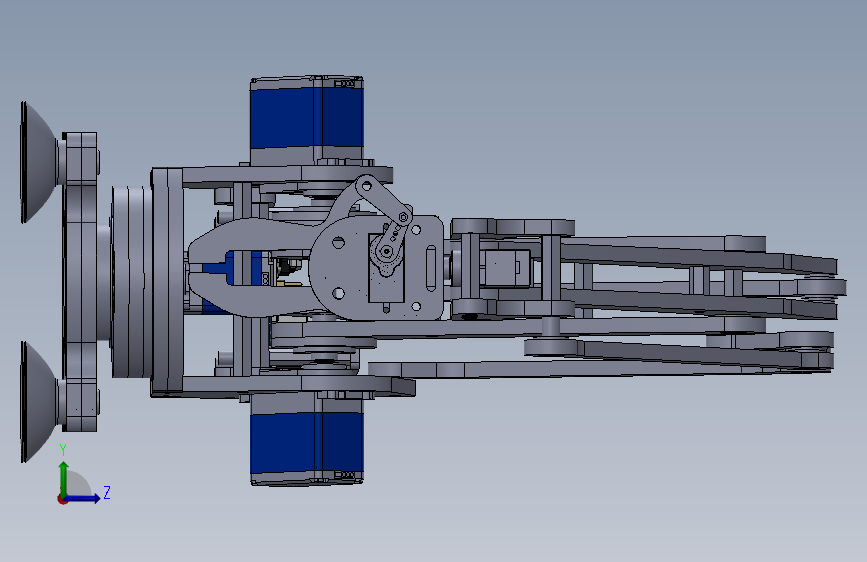Screen dimensions: 867x562
Task: Select the large stacked circular disc near the left
Action: point(132,282)
